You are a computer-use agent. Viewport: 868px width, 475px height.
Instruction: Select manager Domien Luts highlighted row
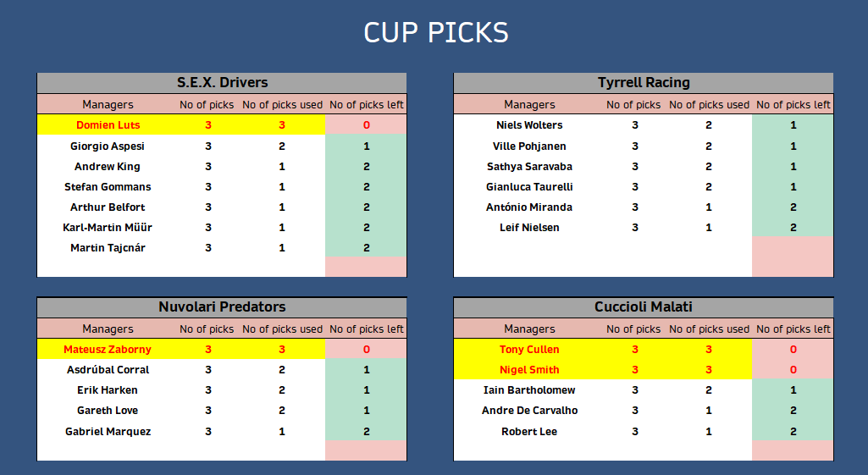coord(222,125)
